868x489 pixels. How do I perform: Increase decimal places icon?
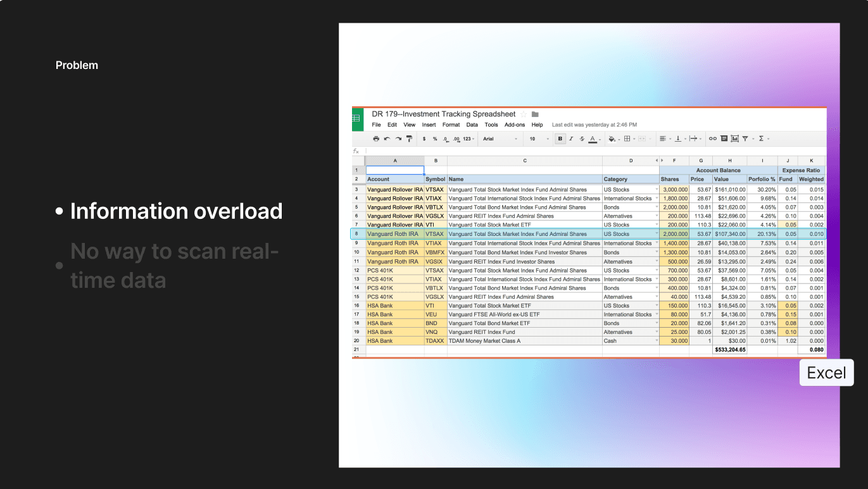point(456,139)
